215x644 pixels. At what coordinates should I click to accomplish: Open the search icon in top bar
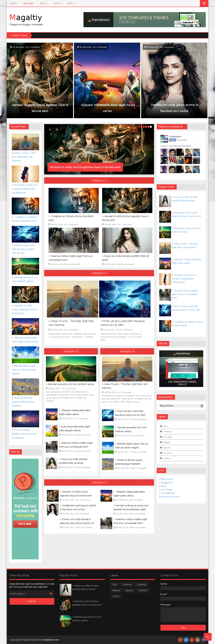tap(204, 3)
